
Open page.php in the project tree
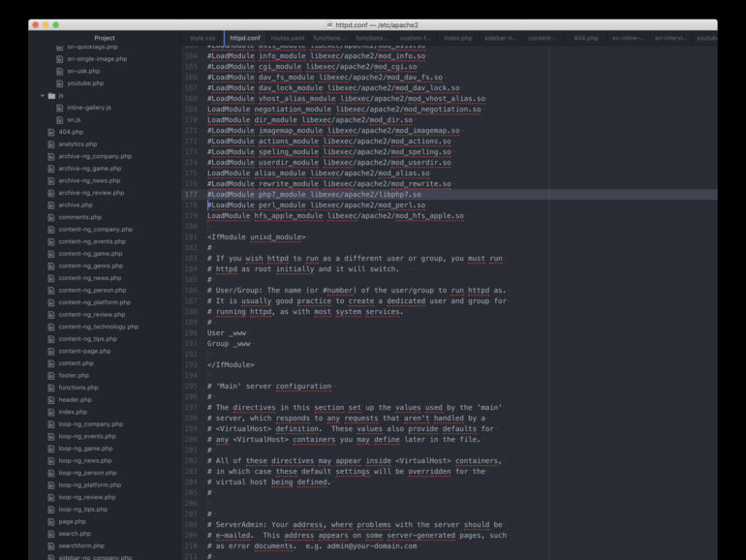73,522
